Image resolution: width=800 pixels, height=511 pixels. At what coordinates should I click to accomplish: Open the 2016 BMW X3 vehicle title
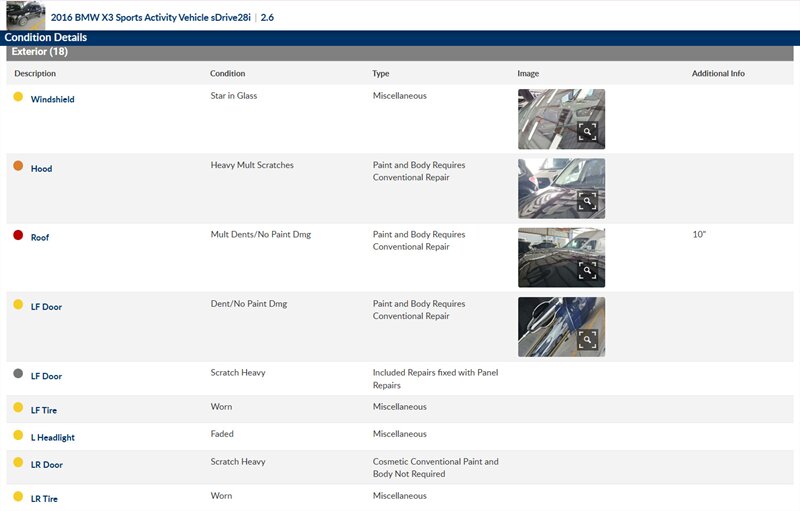click(150, 18)
